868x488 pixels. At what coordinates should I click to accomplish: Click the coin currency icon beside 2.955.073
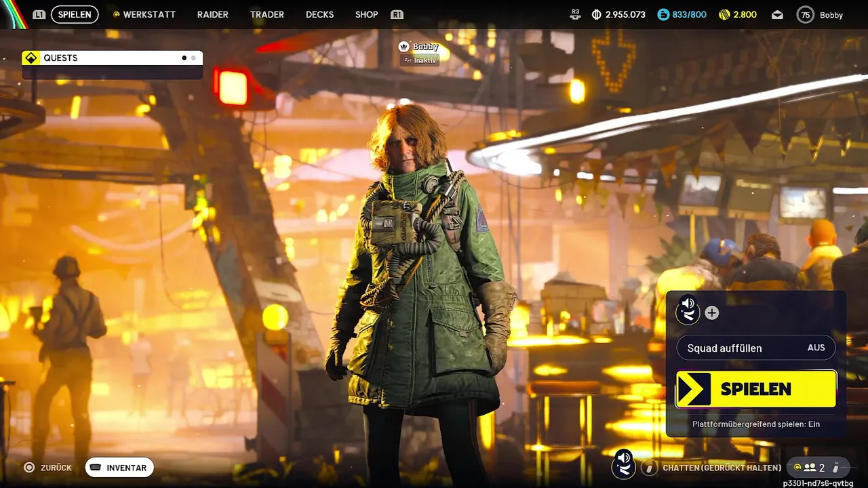point(597,14)
